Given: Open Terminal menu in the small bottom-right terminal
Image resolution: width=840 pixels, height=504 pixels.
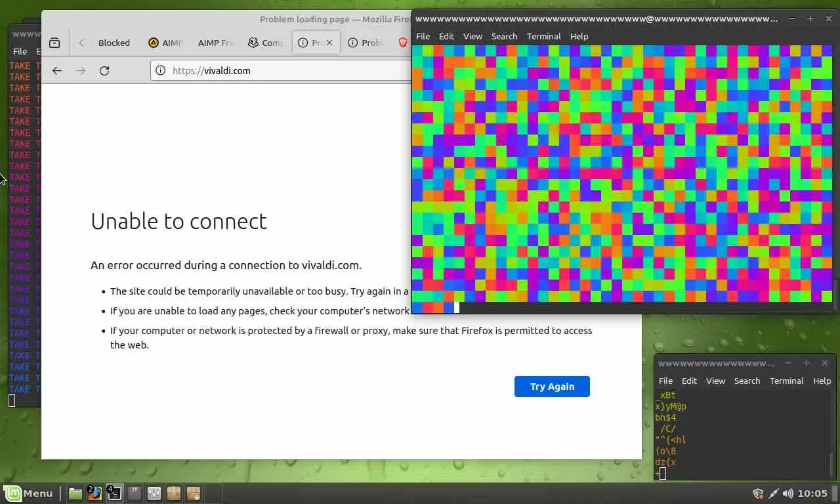Looking at the screenshot, I should point(786,381).
